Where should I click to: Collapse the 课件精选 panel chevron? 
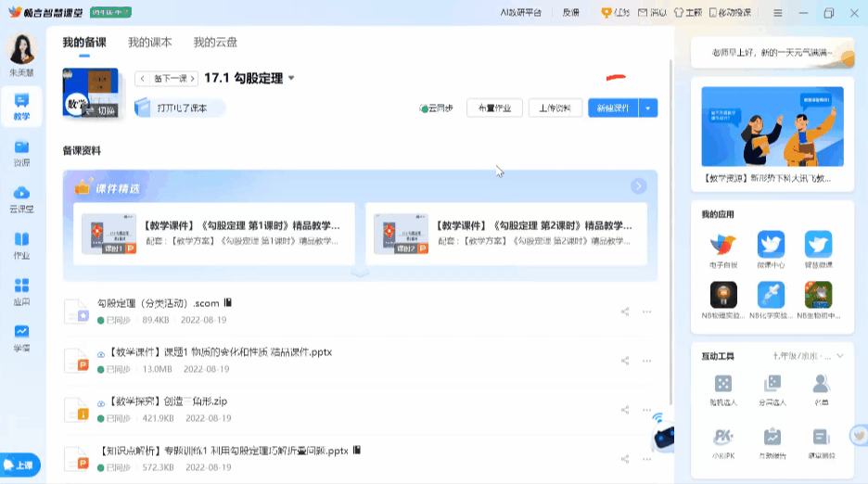tap(360, 274)
